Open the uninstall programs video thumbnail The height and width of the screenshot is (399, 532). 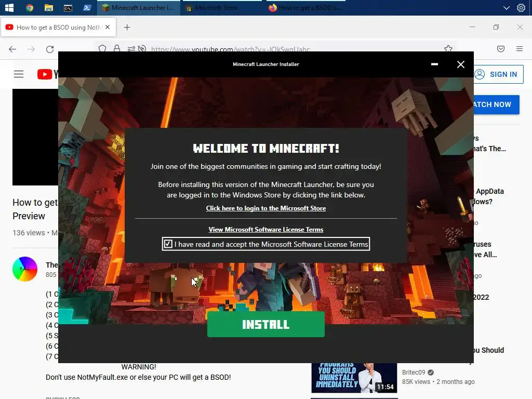354,378
